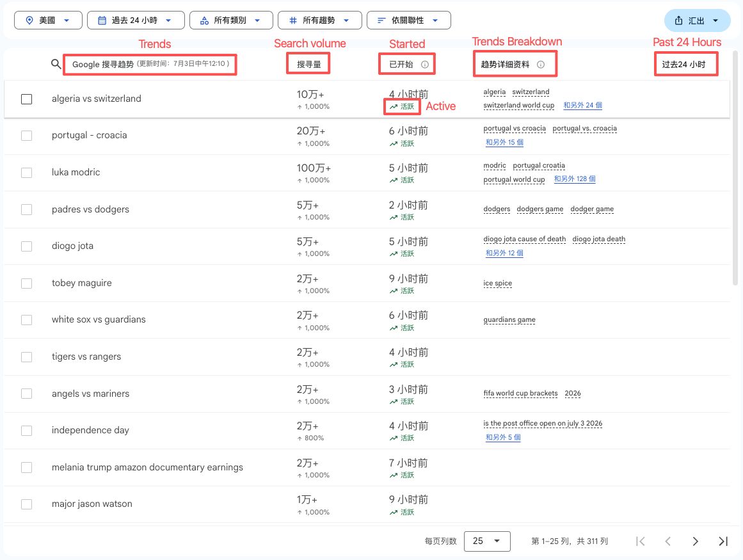Click calendar icon in 過去 24 小時 filter
The image size is (743, 560).
pos(102,20)
